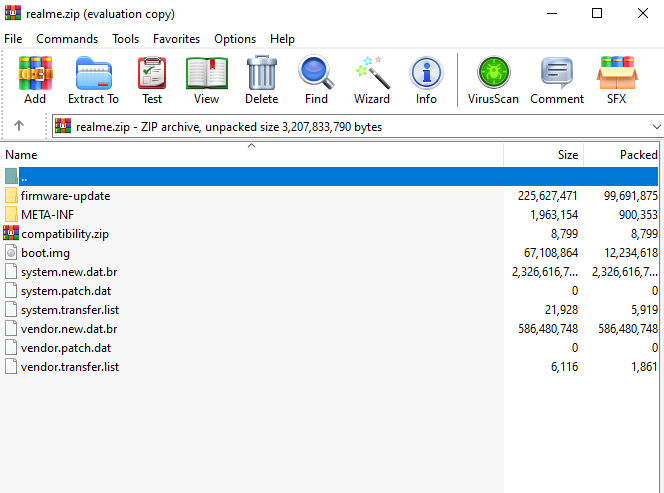Select system.new.dat.br file name
Screen dimensions: 664x493
69,272
